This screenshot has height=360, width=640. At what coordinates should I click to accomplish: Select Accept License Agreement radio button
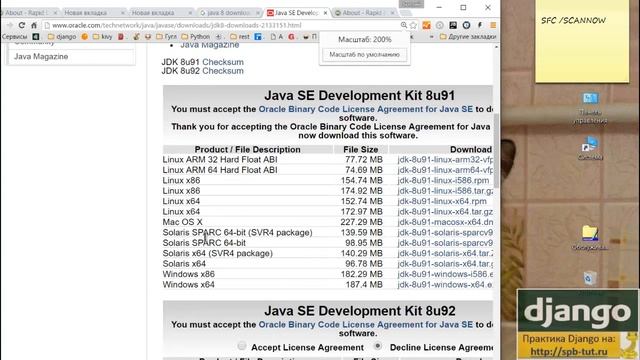pos(242,346)
